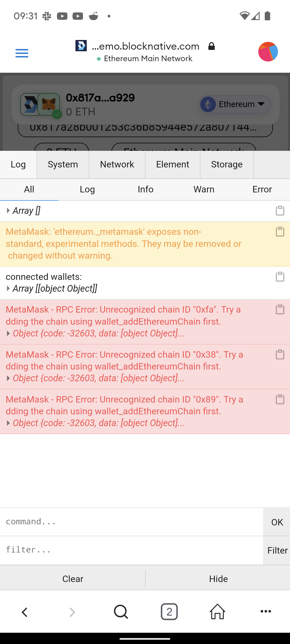Image resolution: width=290 pixels, height=644 pixels.
Task: Copy the 'Array []' log entry
Action: pos(280,211)
